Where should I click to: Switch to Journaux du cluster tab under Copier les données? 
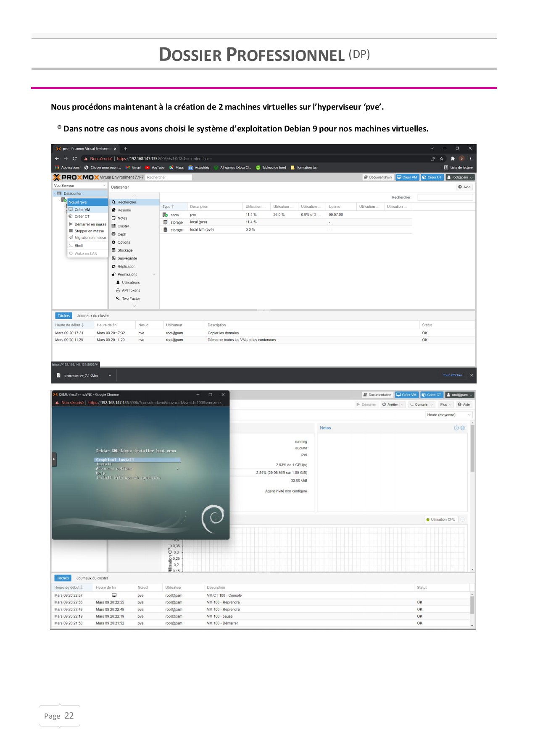click(93, 316)
